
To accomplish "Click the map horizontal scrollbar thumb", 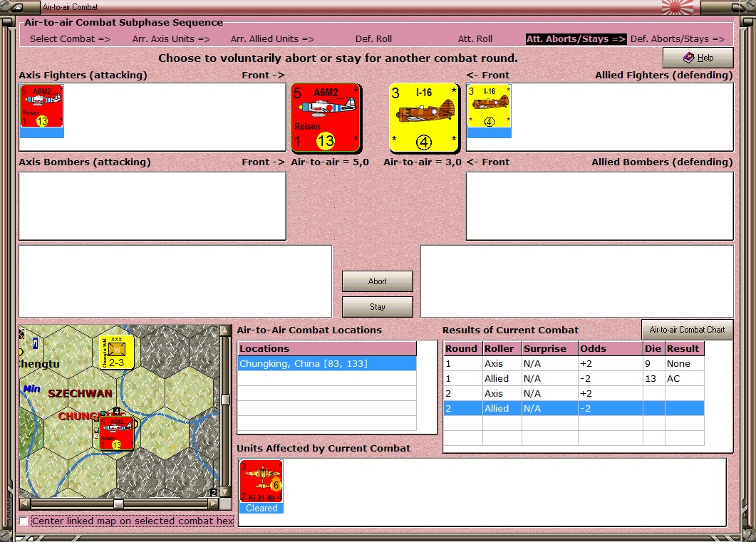I will [x=118, y=504].
